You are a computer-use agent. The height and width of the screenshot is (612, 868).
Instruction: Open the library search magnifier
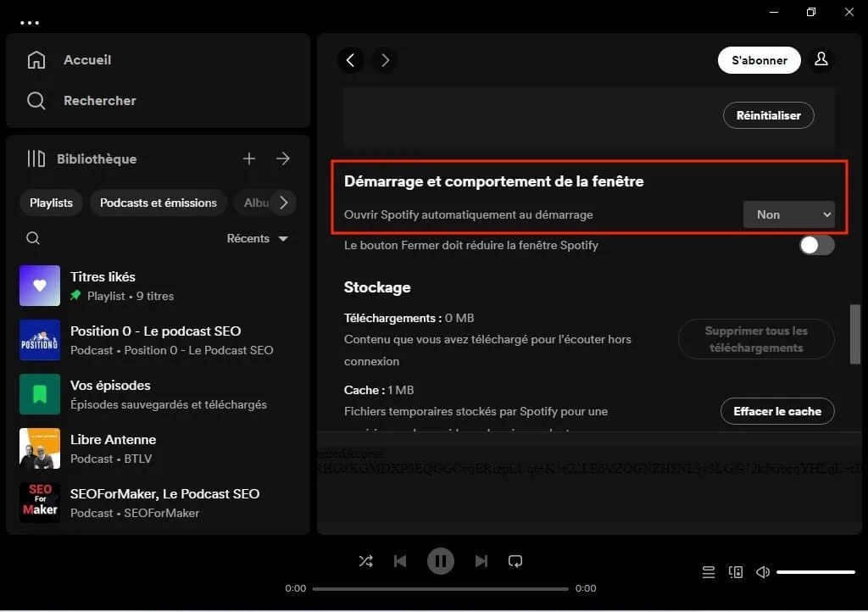(x=33, y=238)
